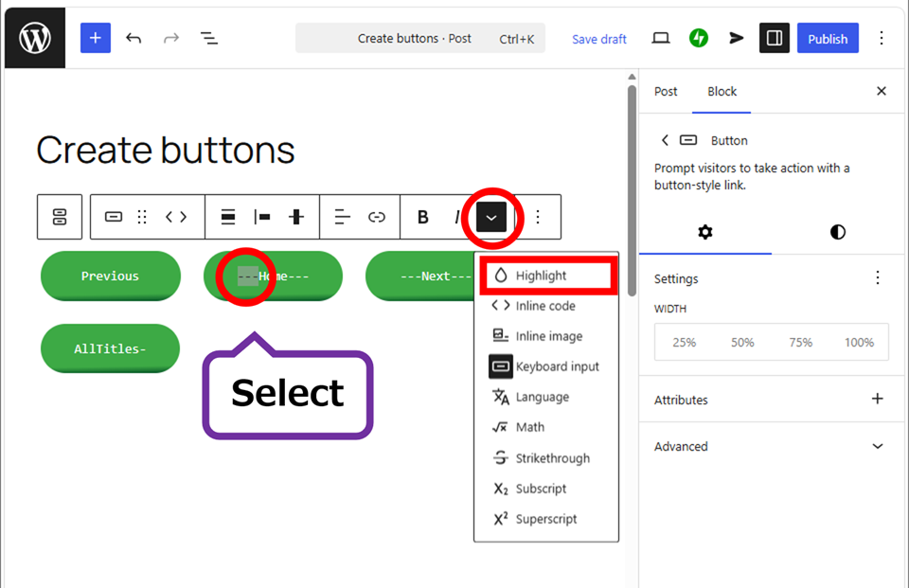Publish the post

coord(828,38)
